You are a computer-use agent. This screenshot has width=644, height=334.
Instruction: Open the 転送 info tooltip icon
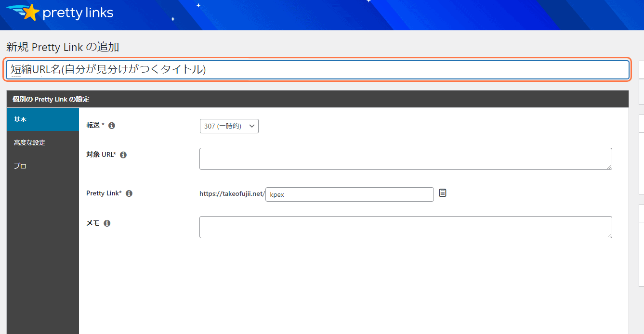pos(111,125)
